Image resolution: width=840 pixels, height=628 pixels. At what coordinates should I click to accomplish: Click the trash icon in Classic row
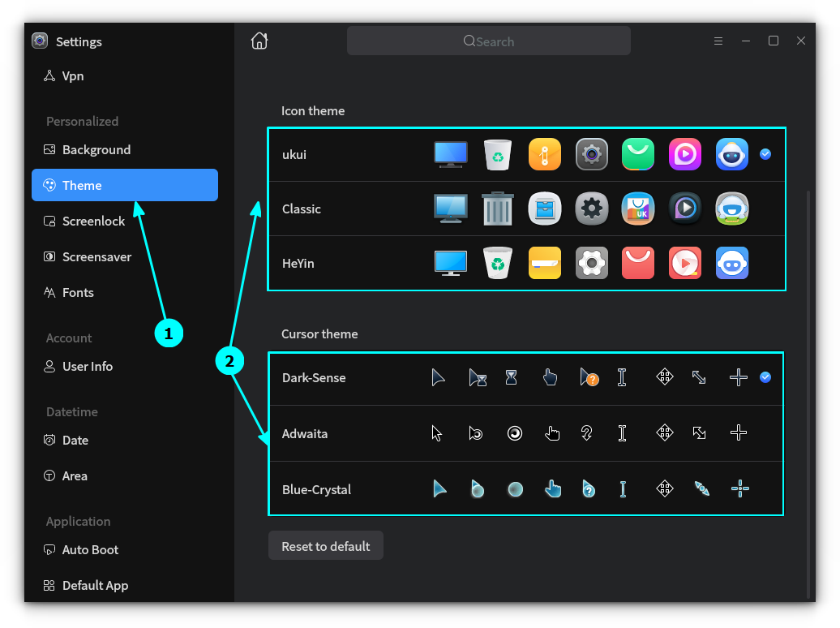497,209
